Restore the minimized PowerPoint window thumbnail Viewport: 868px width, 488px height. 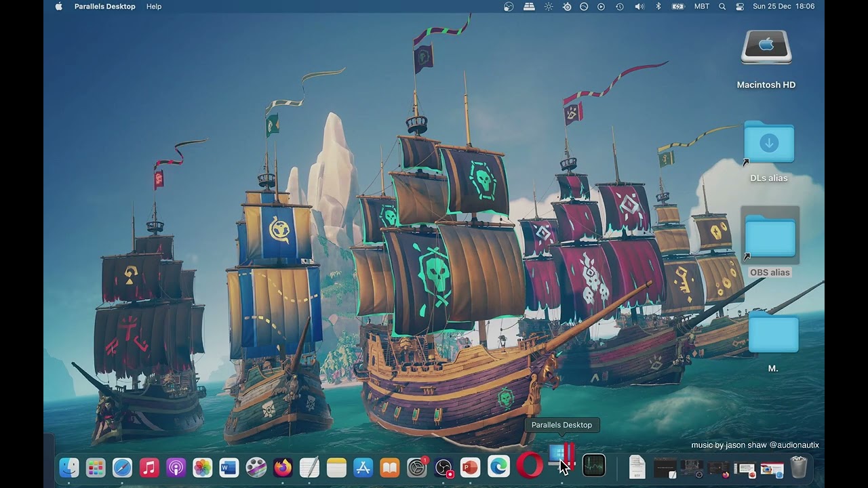click(x=745, y=468)
